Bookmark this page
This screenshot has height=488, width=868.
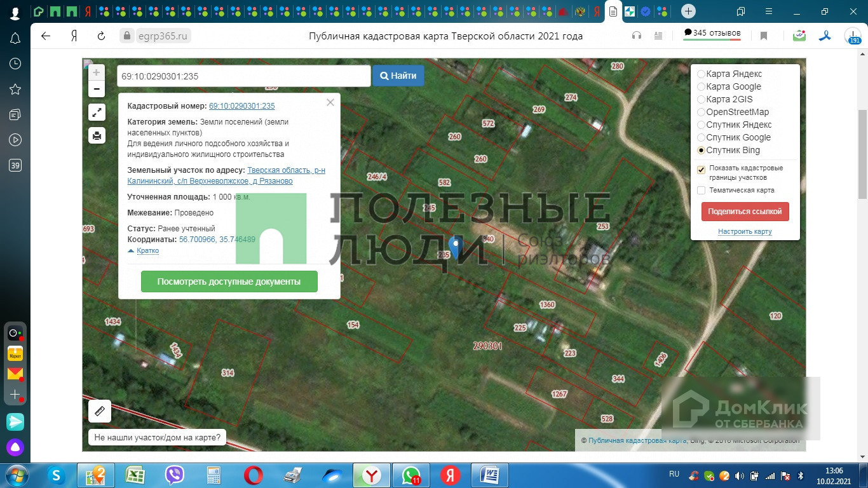(764, 36)
